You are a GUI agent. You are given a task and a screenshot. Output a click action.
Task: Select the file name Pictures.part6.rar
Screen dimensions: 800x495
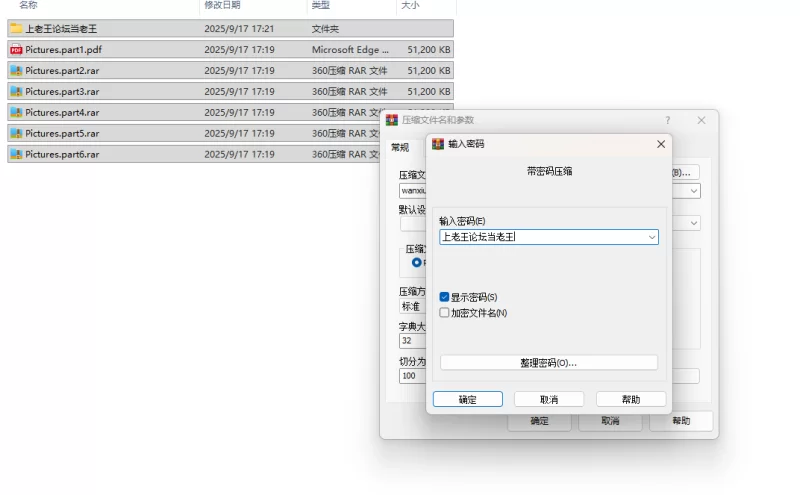62,154
